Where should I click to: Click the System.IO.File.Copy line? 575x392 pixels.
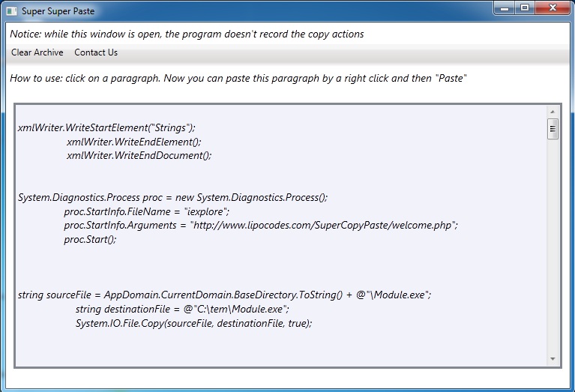194,324
